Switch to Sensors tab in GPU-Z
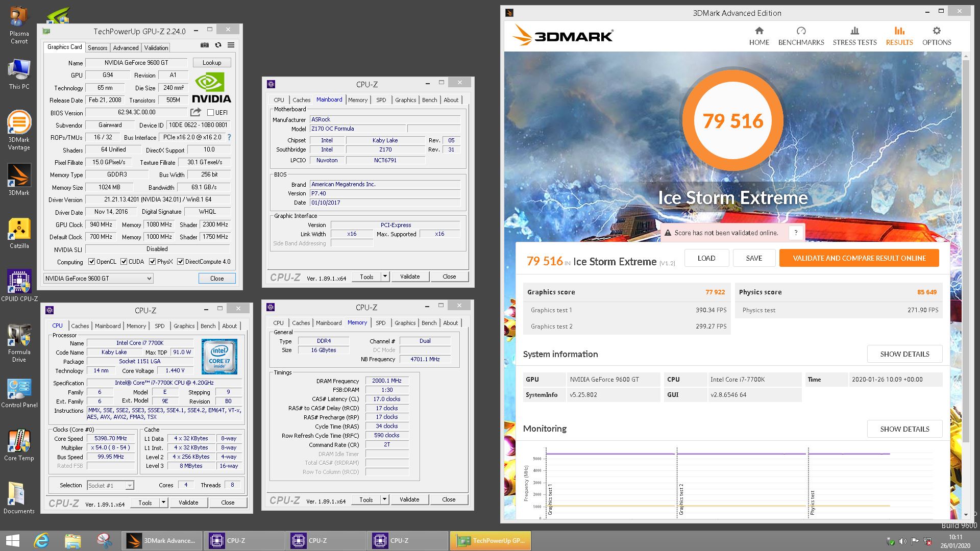Screen dimensions: 980x551 tap(97, 47)
